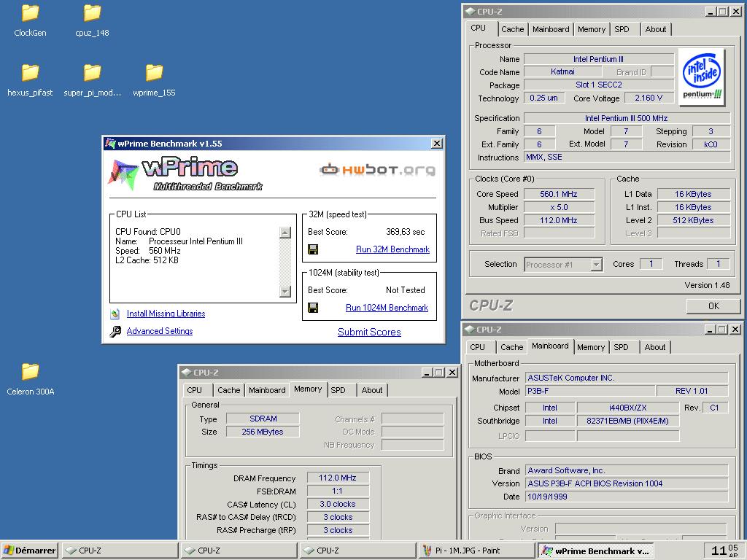
Task: Click the HWBot.org logo in wPrime
Action: point(377,169)
